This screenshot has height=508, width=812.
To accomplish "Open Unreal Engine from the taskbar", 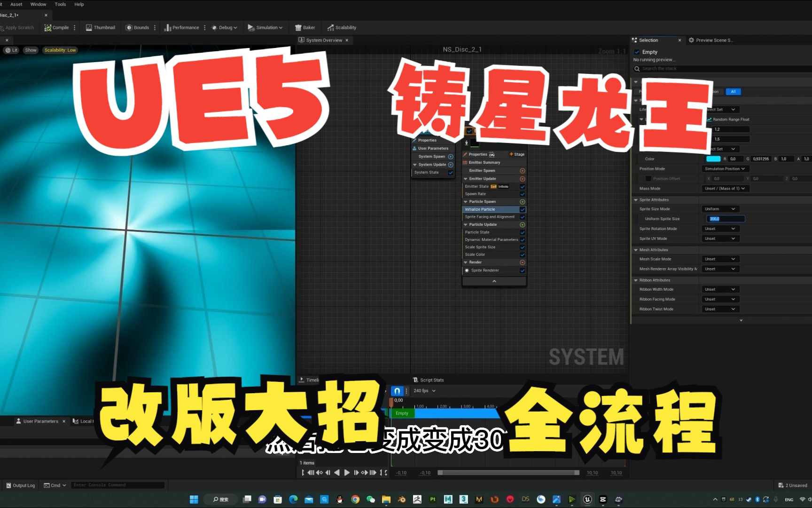I will [587, 500].
